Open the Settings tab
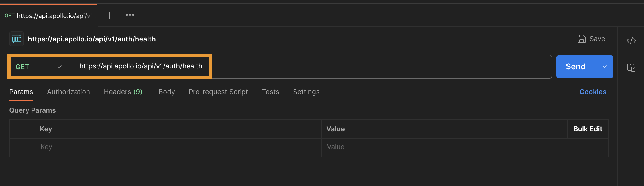644x186 pixels. click(x=306, y=92)
